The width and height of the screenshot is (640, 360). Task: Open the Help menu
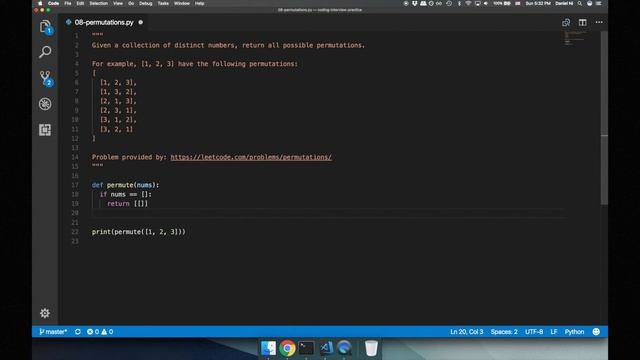(199, 3)
